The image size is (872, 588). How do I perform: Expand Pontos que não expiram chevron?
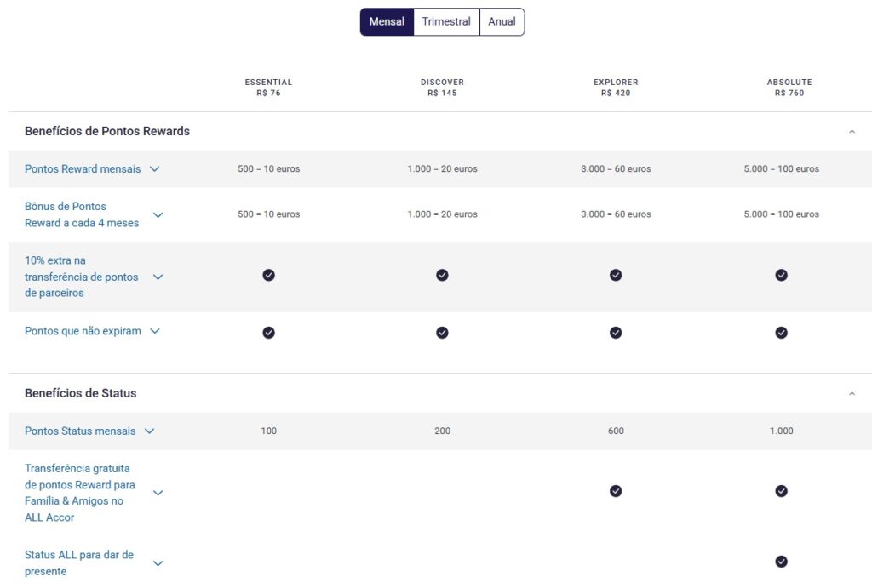click(x=155, y=331)
